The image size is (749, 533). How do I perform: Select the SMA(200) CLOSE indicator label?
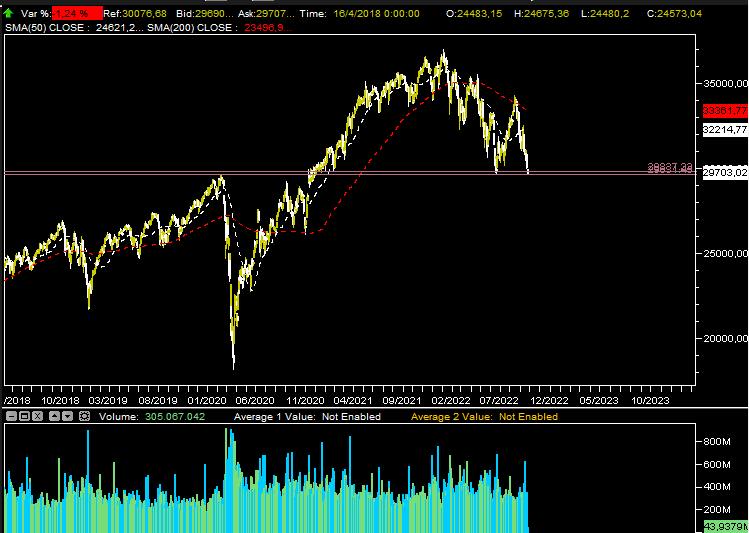click(193, 28)
